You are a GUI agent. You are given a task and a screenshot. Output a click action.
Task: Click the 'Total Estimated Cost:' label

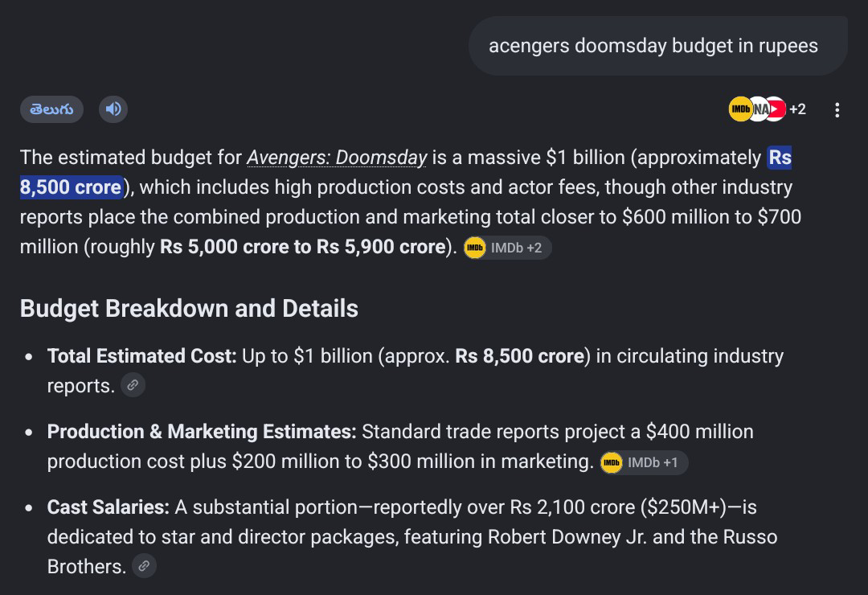tap(141, 356)
